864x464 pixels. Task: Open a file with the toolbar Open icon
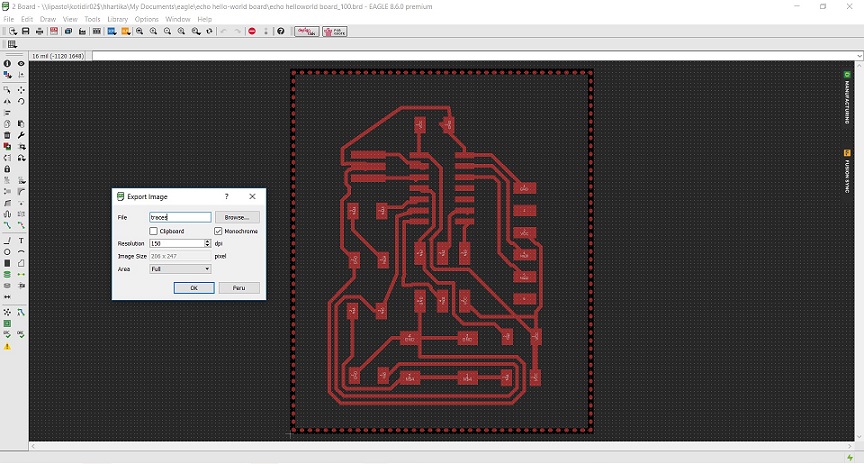tap(13, 31)
